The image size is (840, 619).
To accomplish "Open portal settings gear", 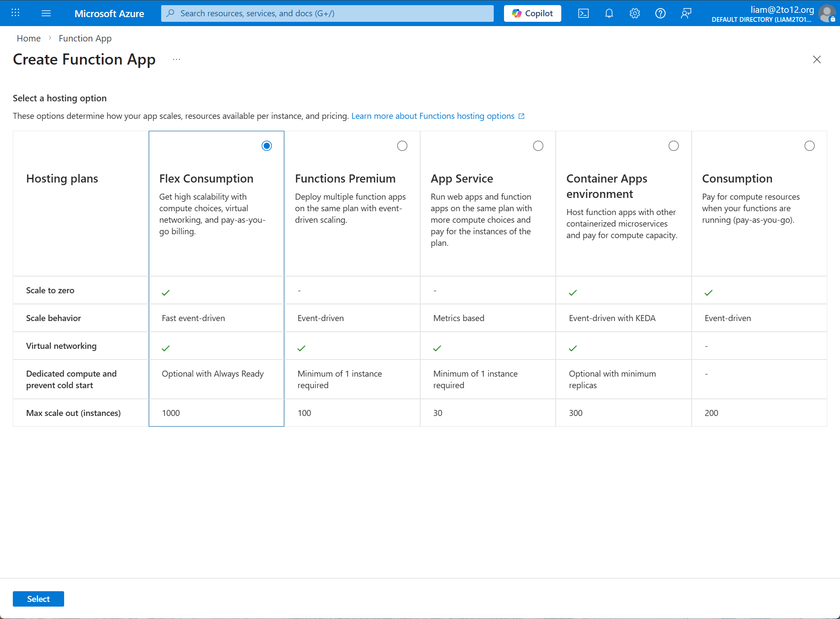I will coord(635,13).
